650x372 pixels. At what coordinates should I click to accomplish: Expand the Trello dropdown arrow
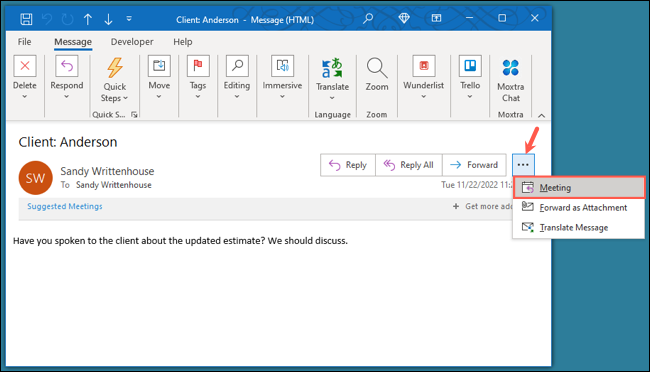click(470, 97)
